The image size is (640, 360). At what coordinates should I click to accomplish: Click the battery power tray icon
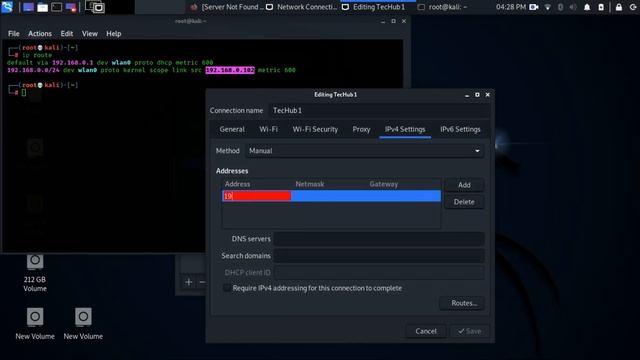point(601,7)
